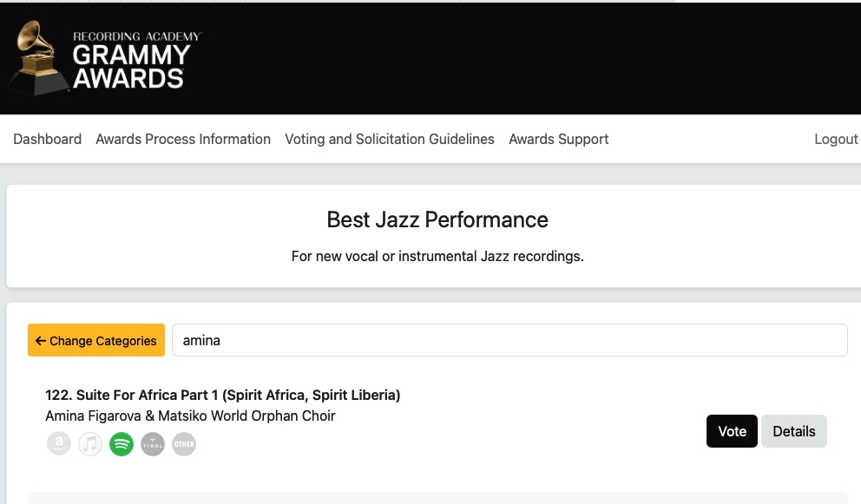
Task: Click the golden gramophone logo
Action: (x=40, y=57)
